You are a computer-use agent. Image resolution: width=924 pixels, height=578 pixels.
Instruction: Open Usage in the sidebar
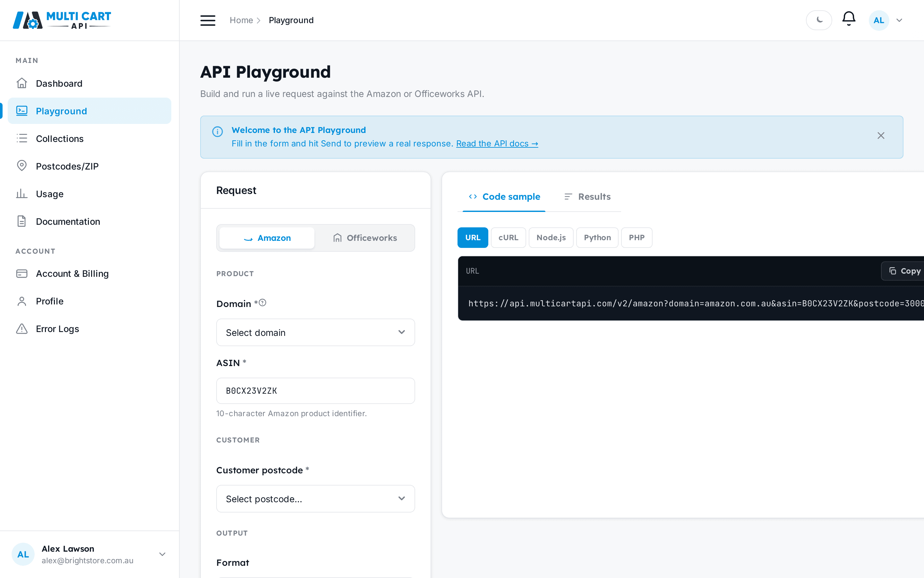coord(89,193)
